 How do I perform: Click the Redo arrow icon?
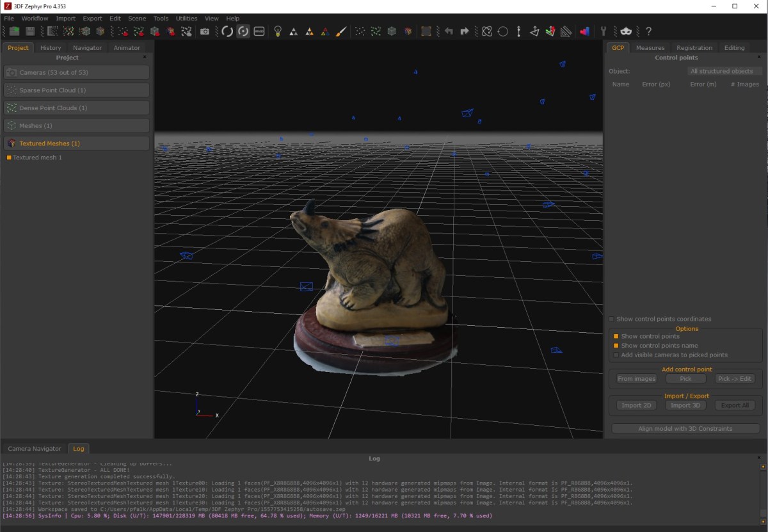pyautogui.click(x=464, y=31)
